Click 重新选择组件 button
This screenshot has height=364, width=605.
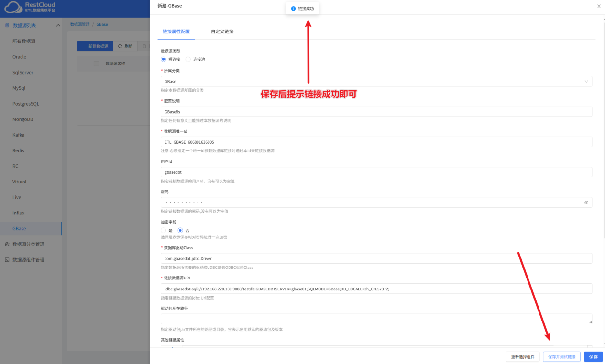pos(523,357)
